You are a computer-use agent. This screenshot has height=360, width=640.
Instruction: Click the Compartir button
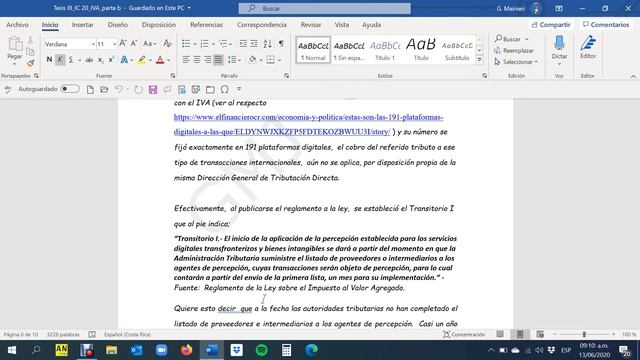pyautogui.click(x=551, y=24)
